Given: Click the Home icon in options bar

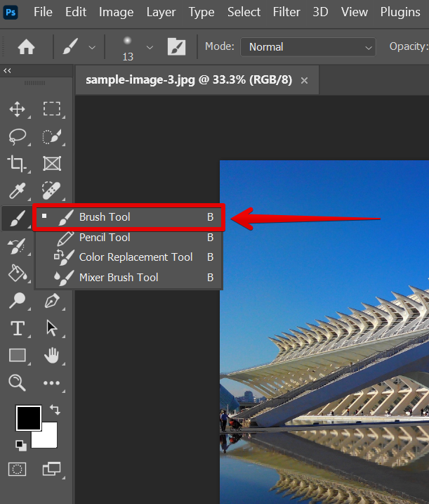Looking at the screenshot, I should pos(26,47).
